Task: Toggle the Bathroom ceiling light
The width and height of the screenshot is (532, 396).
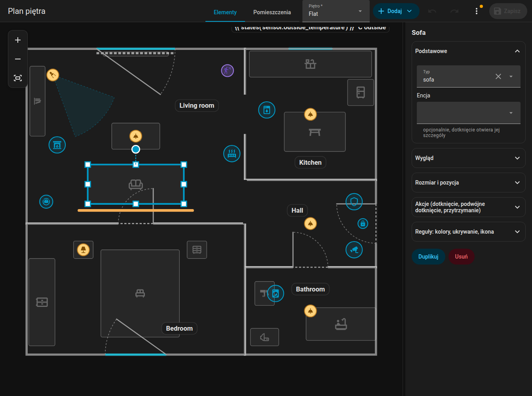Action: (310, 311)
